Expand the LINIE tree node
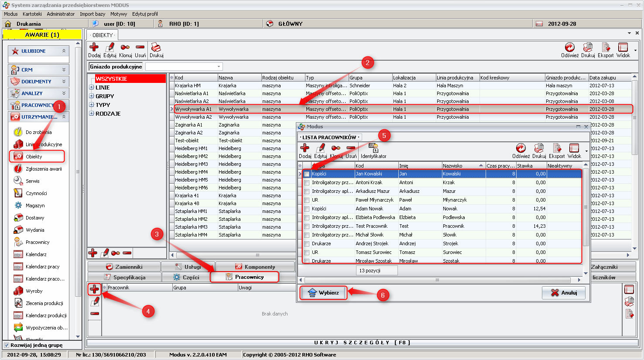Screen dimensions: 644x360 [x=92, y=87]
